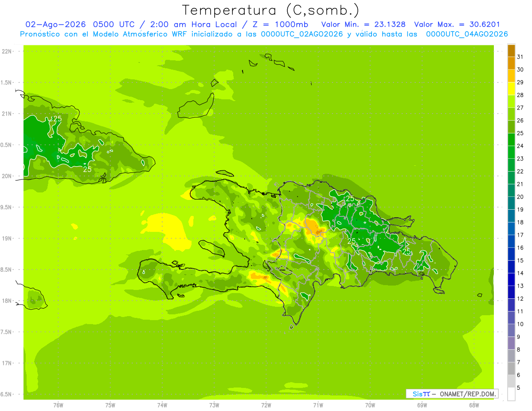532x411 pixels.
Task: Click the 17N latitude axis label
Action: pos(7,364)
